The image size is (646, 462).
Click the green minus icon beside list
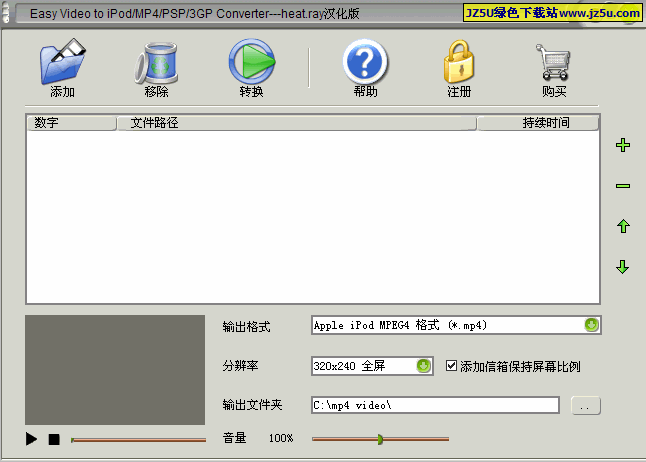(x=623, y=186)
